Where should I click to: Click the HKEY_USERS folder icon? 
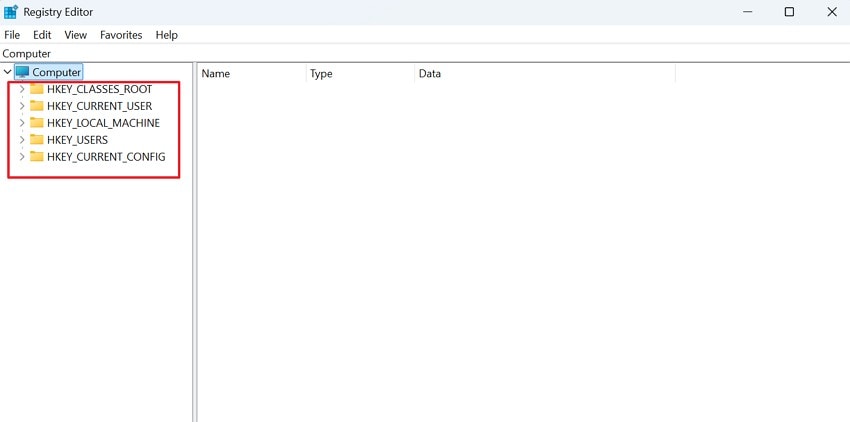coord(36,139)
